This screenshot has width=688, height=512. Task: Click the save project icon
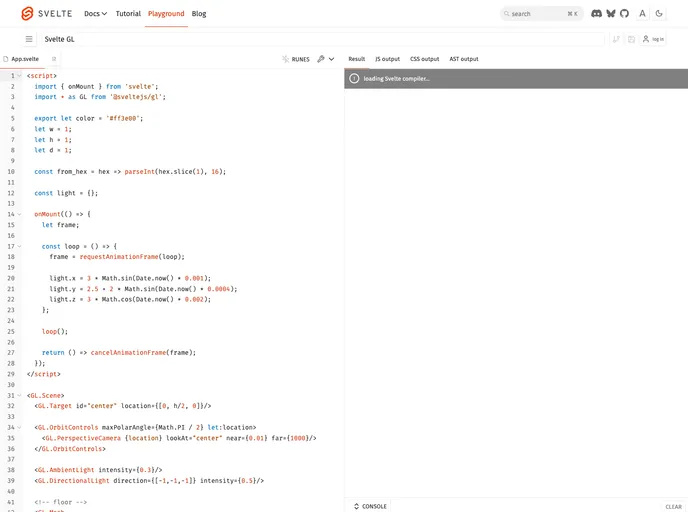click(631, 39)
